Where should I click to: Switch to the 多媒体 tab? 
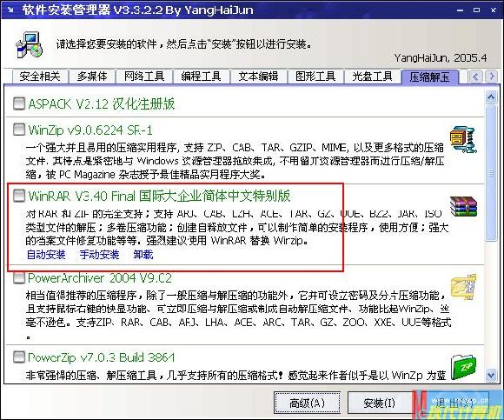click(x=92, y=77)
